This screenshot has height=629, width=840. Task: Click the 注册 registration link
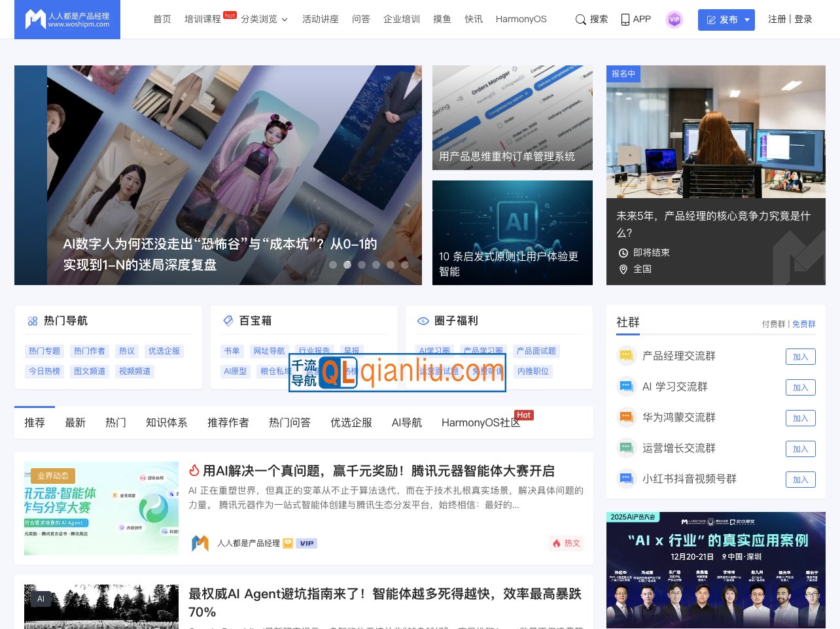(x=777, y=20)
